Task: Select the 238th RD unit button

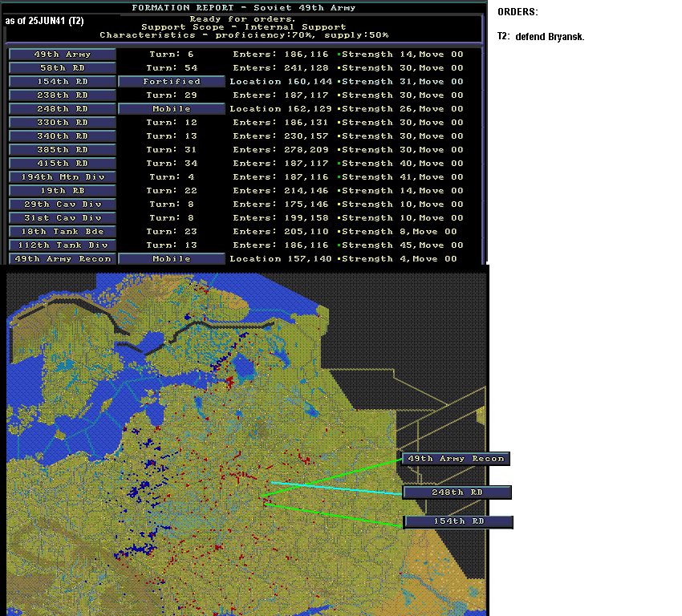Action: [x=63, y=95]
